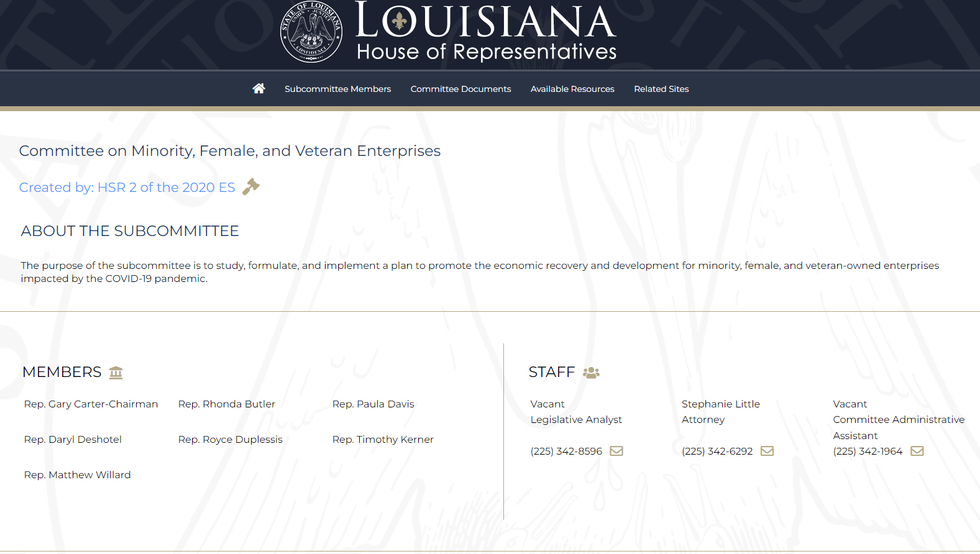Click the Louisiana House of Representatives title
Viewport: 980px width, 554px height.
tap(486, 31)
